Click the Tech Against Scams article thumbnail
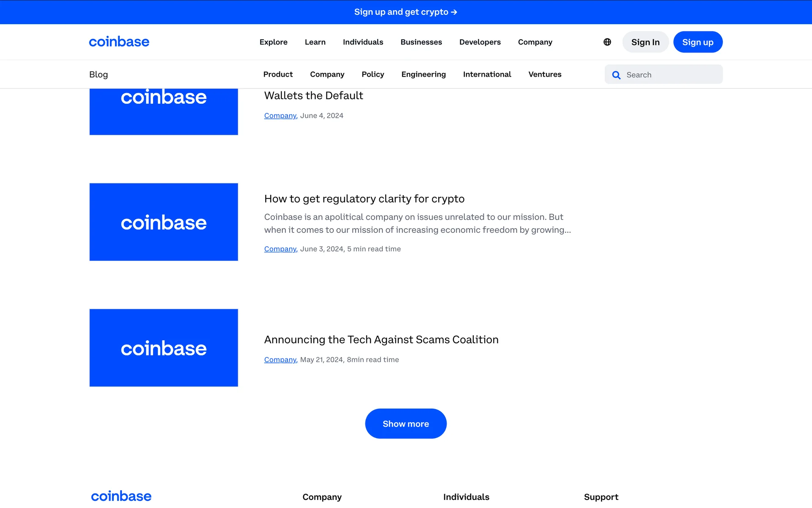Screen dimensions: 812x508 (x=164, y=348)
